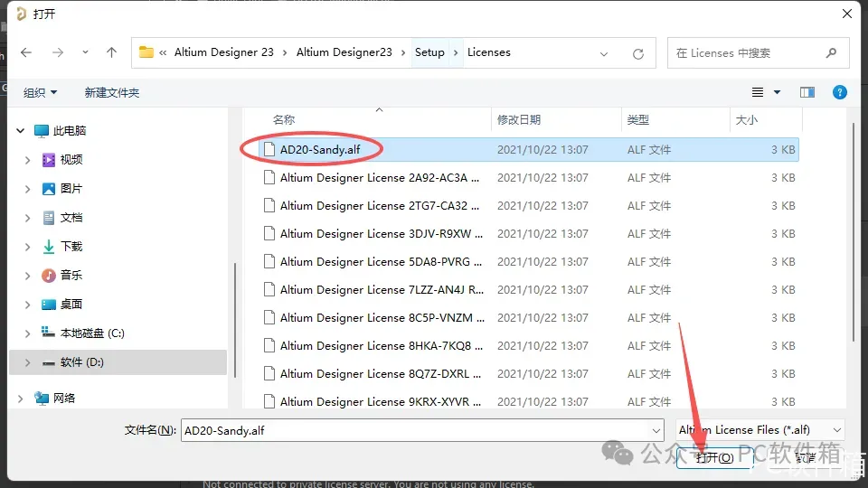Collapse the 此电脑 tree node
868x488 pixels.
(21, 131)
